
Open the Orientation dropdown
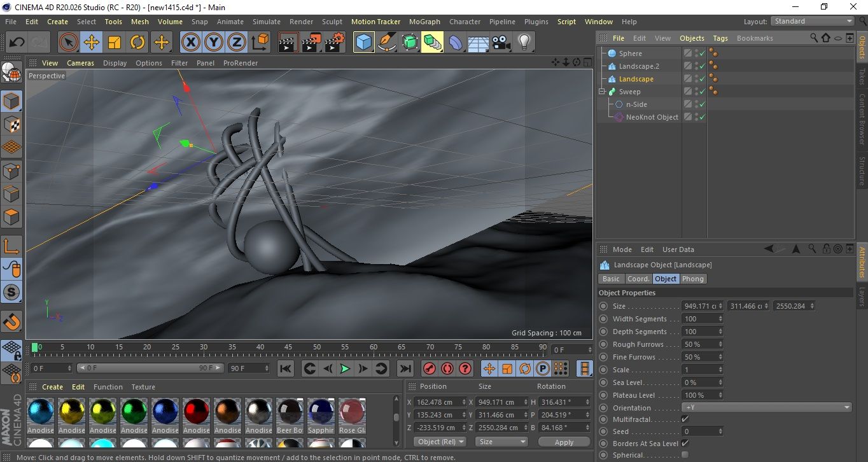coord(766,408)
